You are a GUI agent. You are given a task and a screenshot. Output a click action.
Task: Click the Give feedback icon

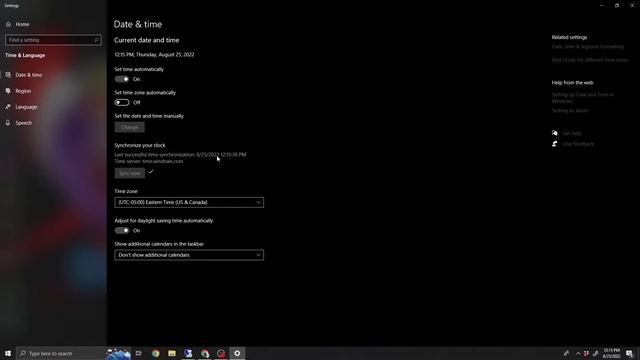pyautogui.click(x=555, y=144)
